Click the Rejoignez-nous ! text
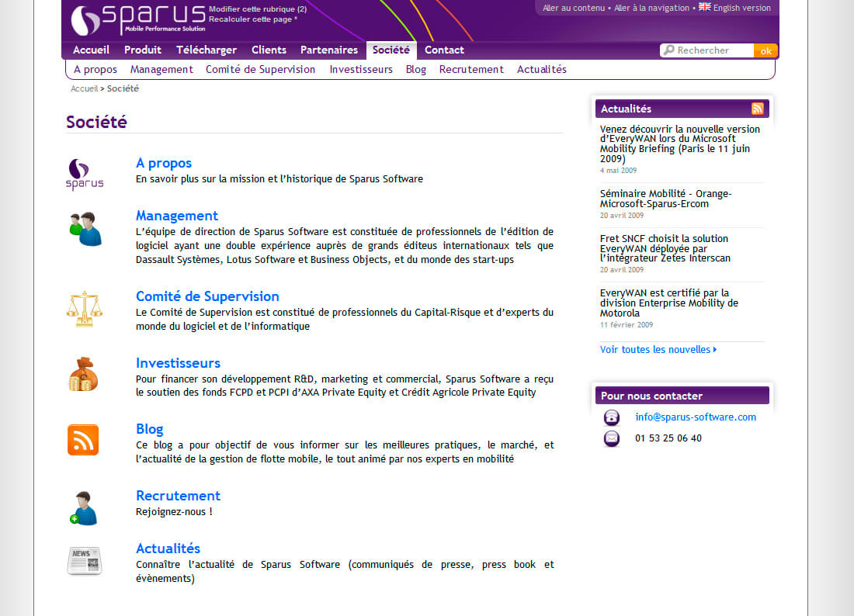This screenshot has width=854, height=616. coord(174,512)
